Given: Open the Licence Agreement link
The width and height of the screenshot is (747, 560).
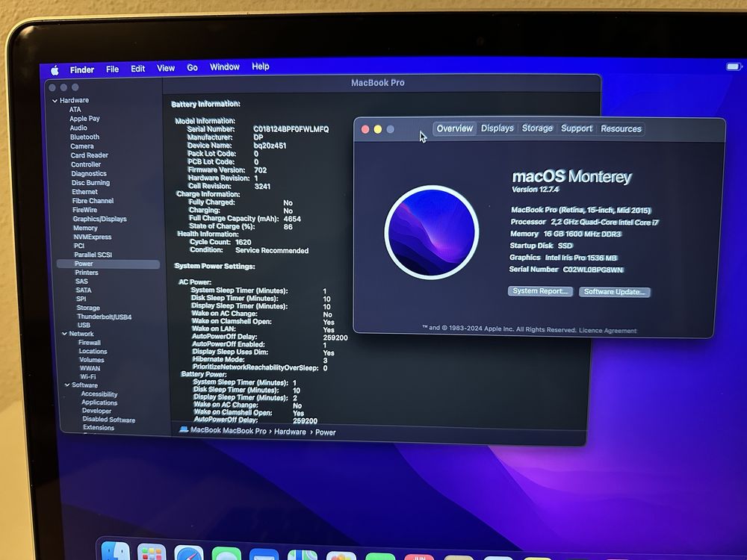Looking at the screenshot, I should pyautogui.click(x=607, y=331).
